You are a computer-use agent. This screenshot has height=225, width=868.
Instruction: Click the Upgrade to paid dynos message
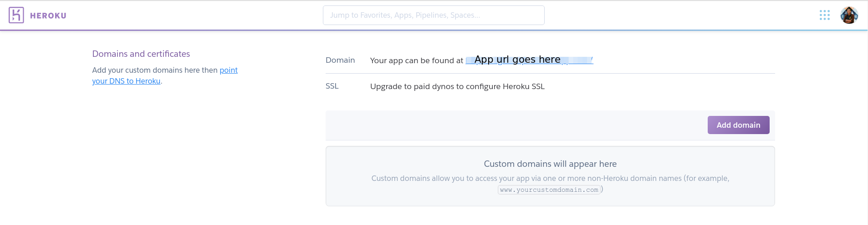coord(457,87)
